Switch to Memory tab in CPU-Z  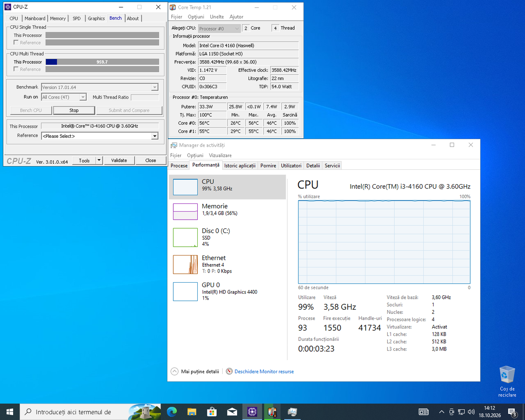(58, 18)
